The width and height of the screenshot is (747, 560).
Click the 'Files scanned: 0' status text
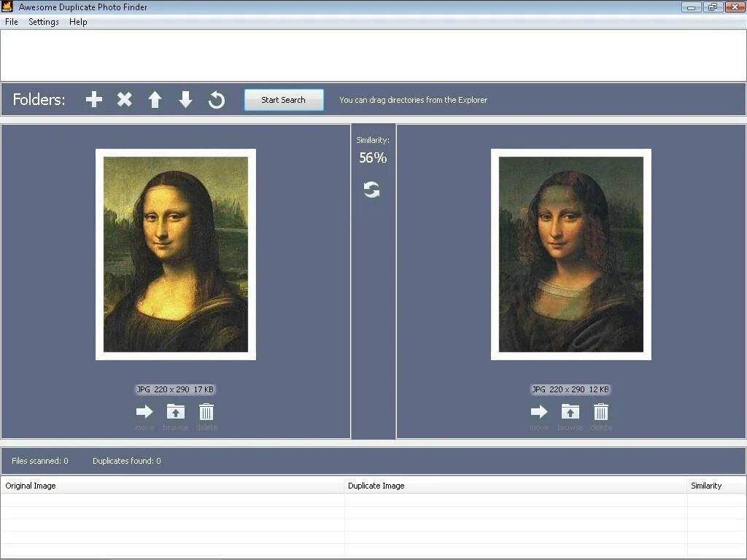[x=40, y=461]
